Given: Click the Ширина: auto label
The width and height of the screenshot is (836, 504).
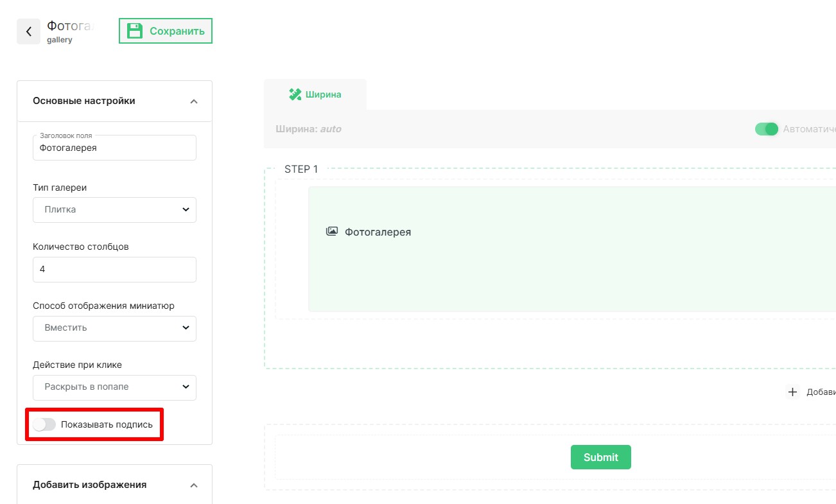Looking at the screenshot, I should (308, 129).
